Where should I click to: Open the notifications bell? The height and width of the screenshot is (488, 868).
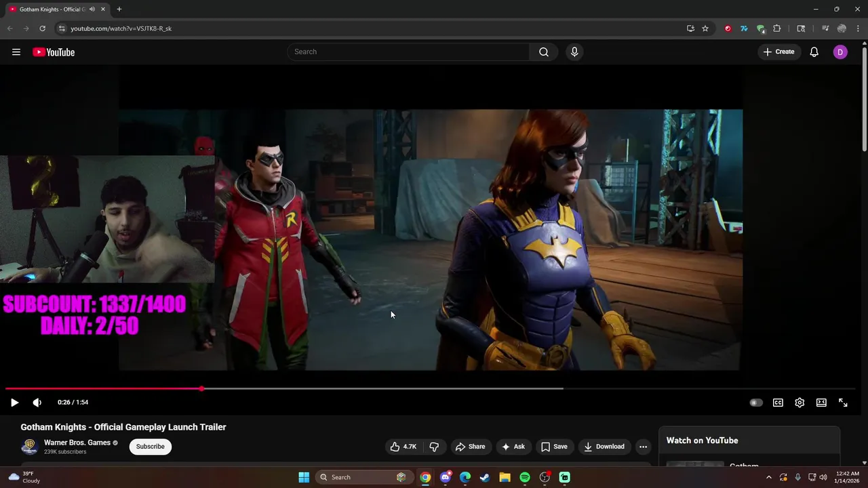pos(814,52)
